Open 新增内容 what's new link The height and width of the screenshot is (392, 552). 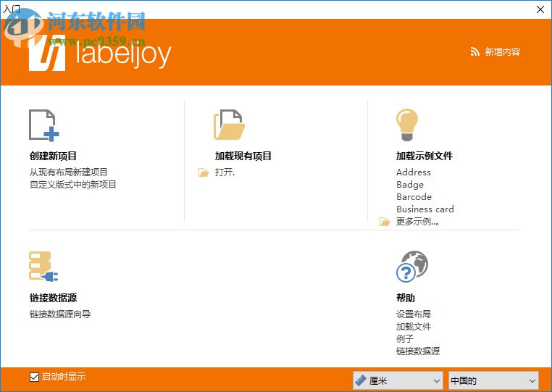(502, 52)
